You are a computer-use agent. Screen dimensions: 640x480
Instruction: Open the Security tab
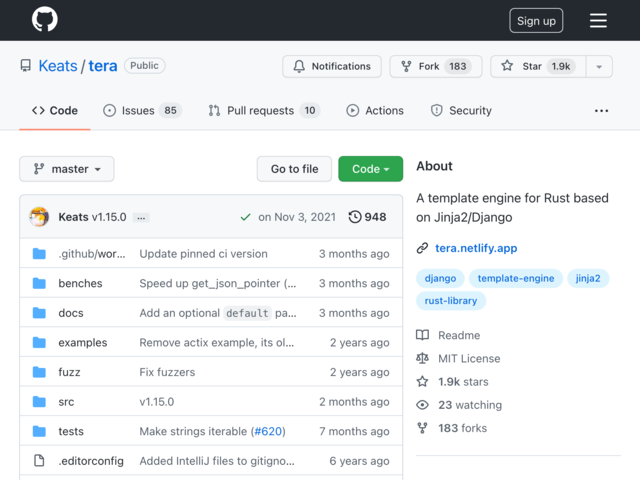pos(461,111)
